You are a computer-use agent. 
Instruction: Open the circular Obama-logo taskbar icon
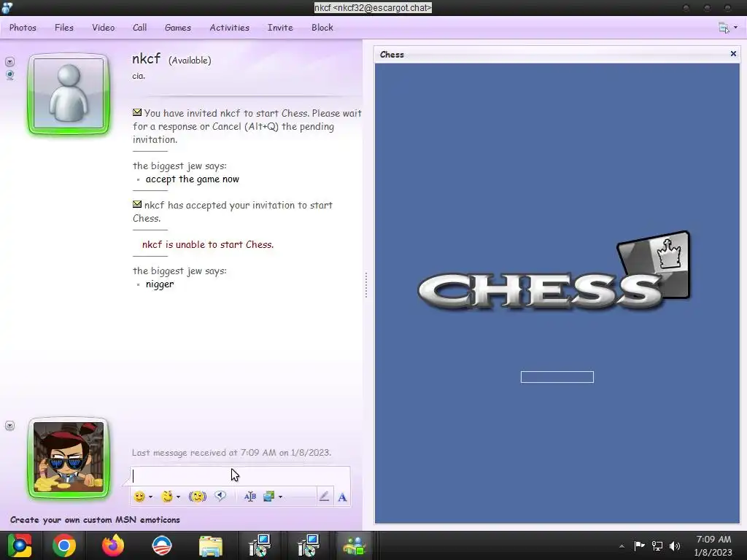161,545
